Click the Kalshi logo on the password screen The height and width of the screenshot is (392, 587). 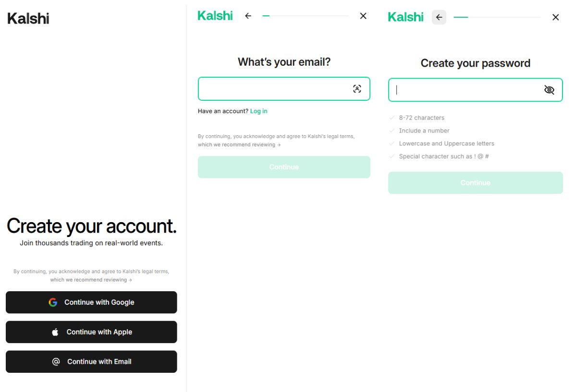pos(405,17)
